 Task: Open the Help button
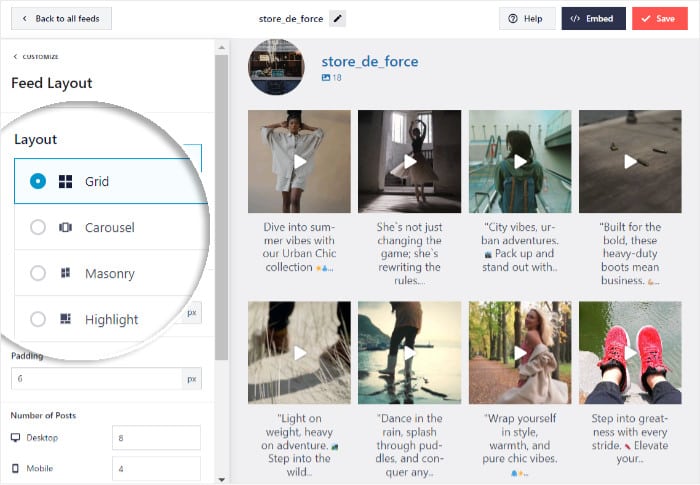pyautogui.click(x=527, y=19)
